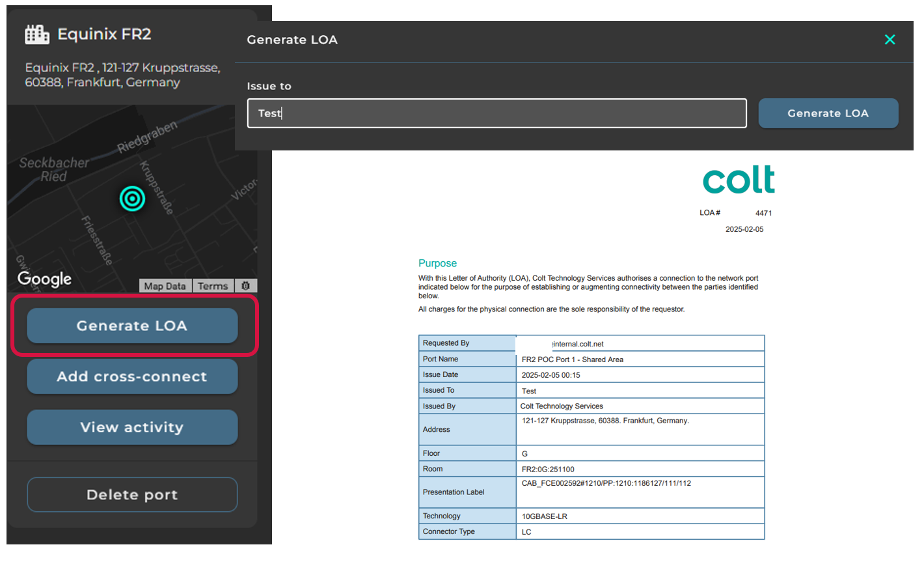Close the Generate LOA dialog
924x562 pixels.
pyautogui.click(x=890, y=40)
